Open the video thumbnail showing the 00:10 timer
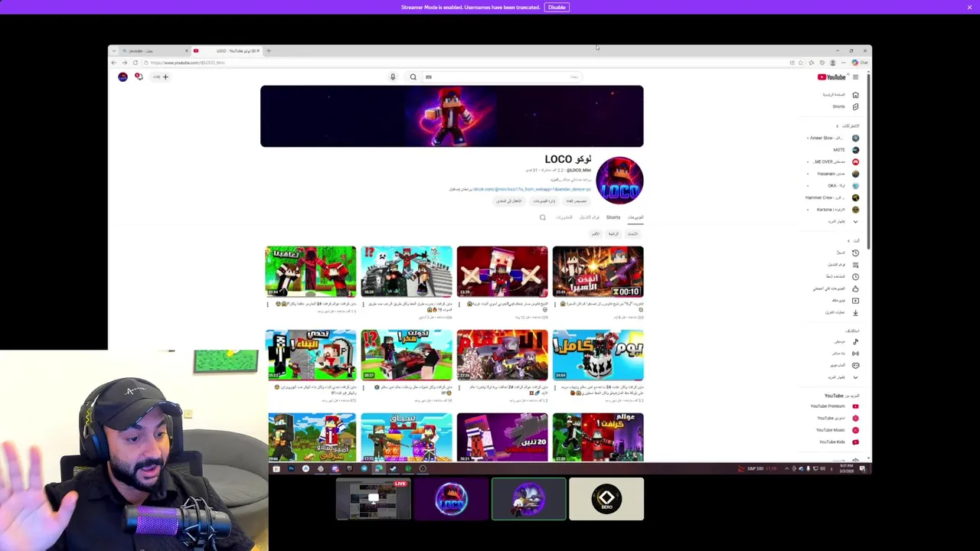 [598, 272]
